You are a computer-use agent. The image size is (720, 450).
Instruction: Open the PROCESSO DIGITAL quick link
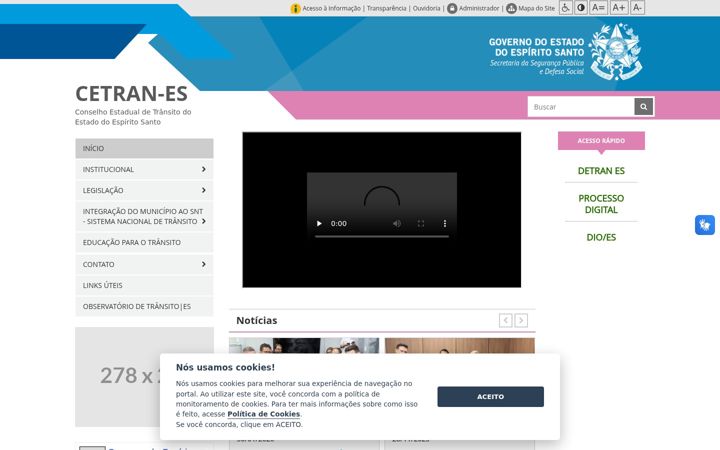point(601,204)
